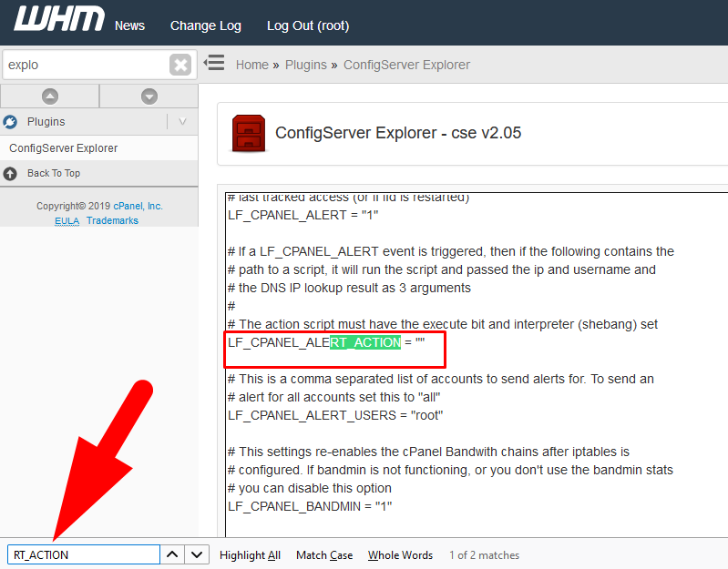Log out of the root account
This screenshot has height=569, width=728.
(x=307, y=25)
